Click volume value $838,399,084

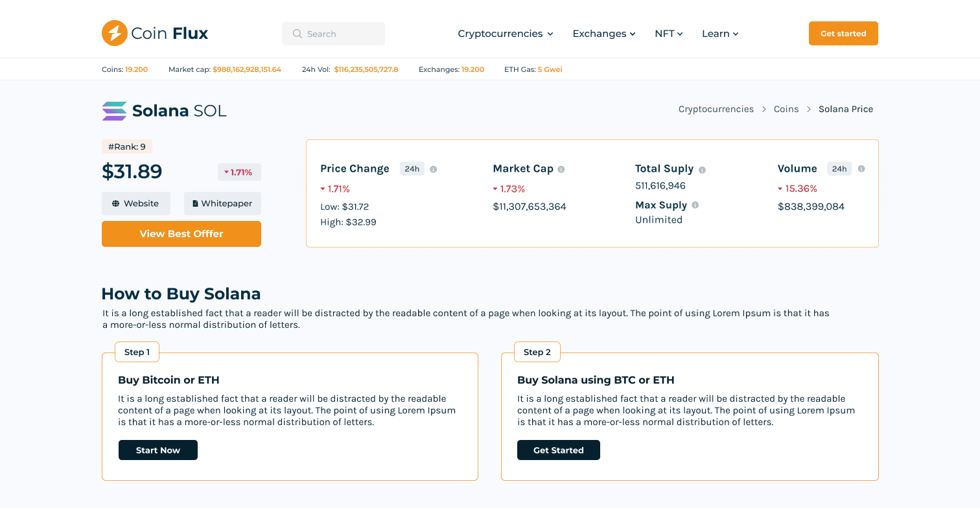click(811, 207)
